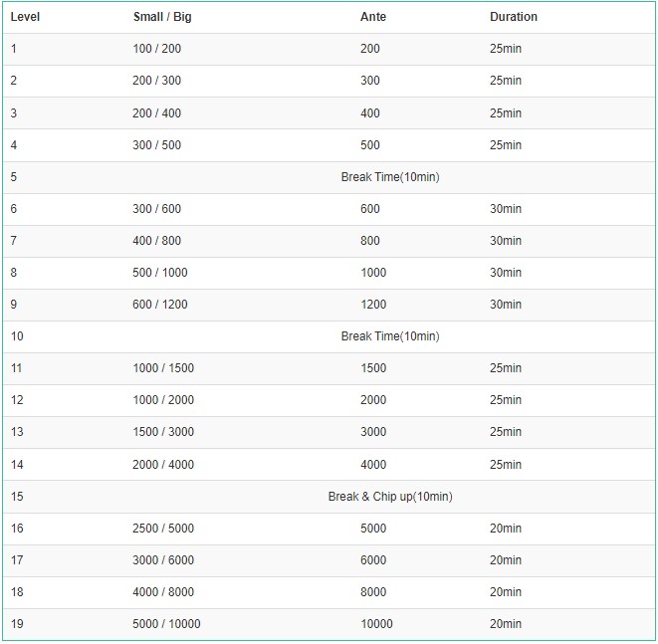
Task: Select the 600 / 1200 blinds cell
Action: click(x=160, y=305)
